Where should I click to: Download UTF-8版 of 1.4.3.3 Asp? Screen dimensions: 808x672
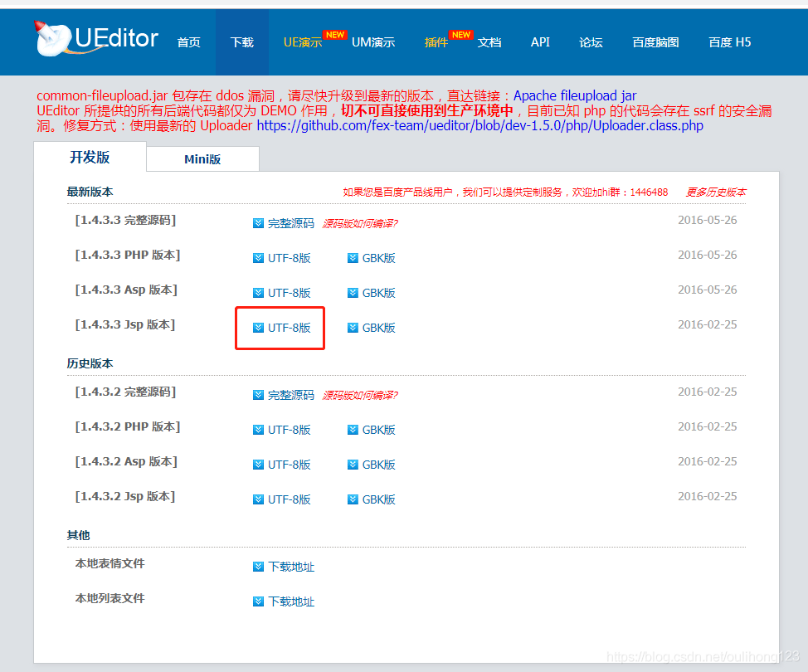click(x=290, y=293)
